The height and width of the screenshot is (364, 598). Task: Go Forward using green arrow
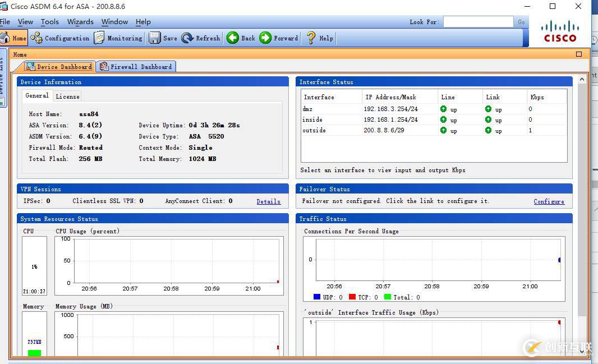[x=279, y=38]
